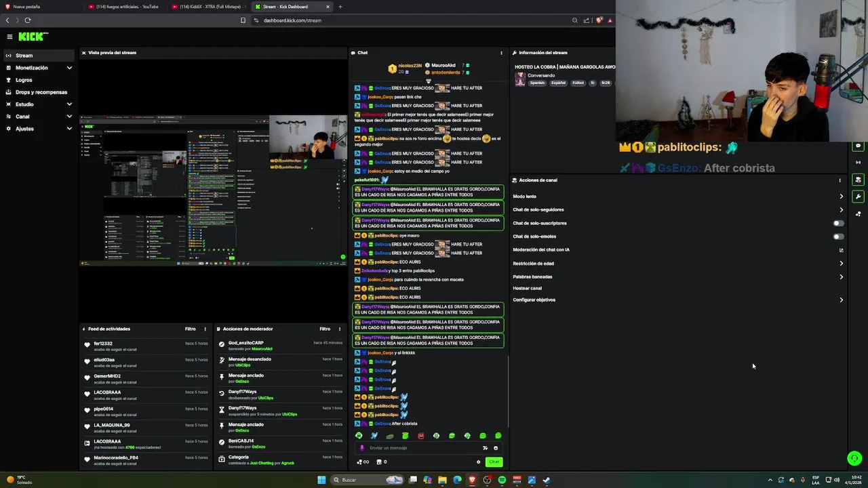Click the channel points infinity icon
The height and width of the screenshot is (488, 868).
363,462
